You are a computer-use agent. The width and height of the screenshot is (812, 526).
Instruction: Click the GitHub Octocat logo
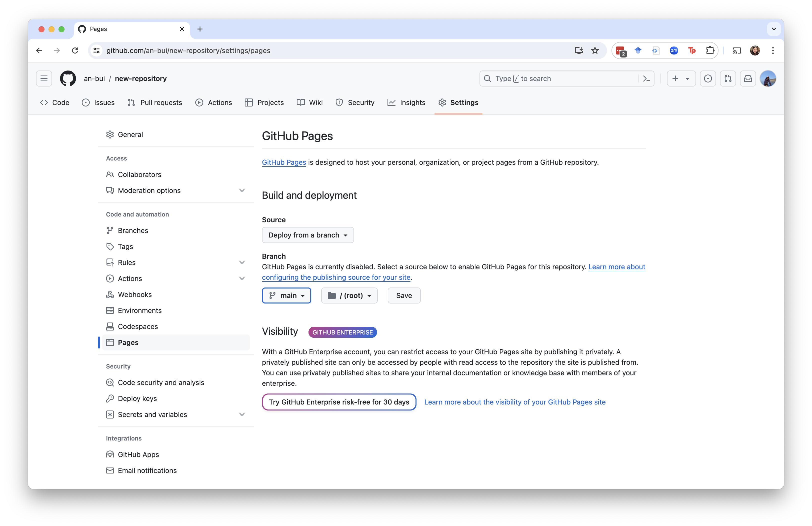68,78
